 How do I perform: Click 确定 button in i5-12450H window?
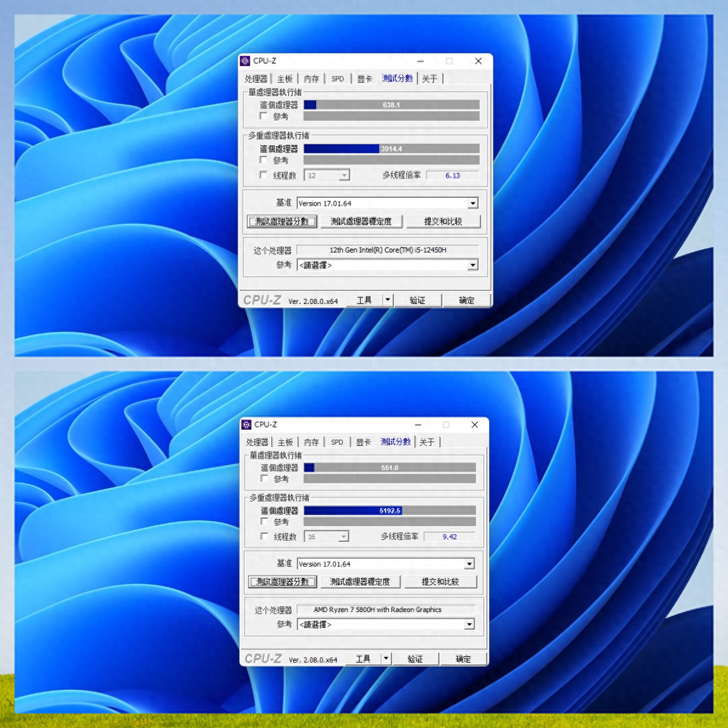467,300
